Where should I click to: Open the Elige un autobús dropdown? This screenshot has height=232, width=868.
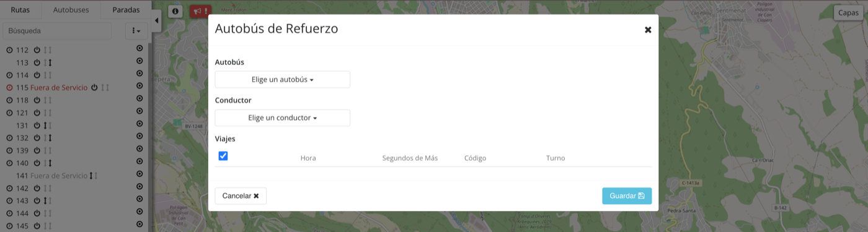[x=283, y=80]
